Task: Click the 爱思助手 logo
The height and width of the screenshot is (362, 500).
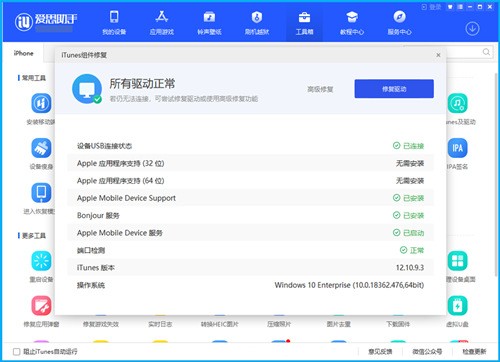Action: coord(46,21)
